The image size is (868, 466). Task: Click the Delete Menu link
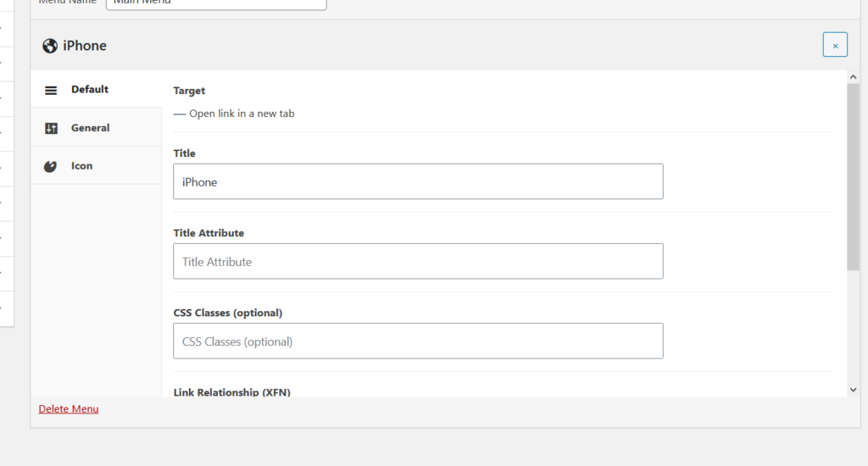[x=69, y=409]
